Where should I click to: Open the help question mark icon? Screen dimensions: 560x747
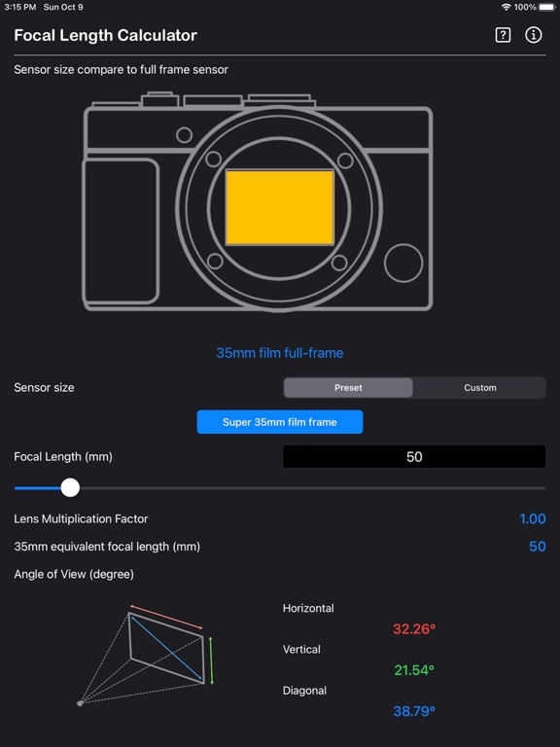coord(503,35)
